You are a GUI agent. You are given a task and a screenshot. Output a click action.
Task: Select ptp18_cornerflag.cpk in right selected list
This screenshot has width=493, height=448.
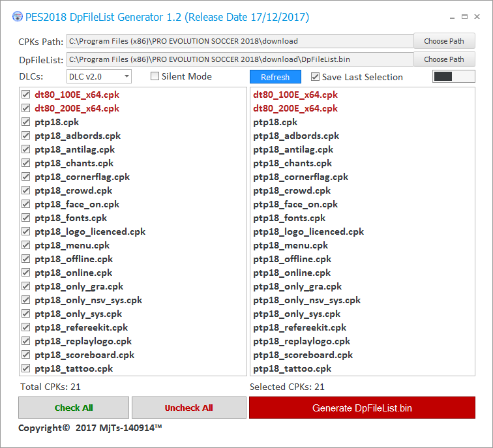[301, 177]
